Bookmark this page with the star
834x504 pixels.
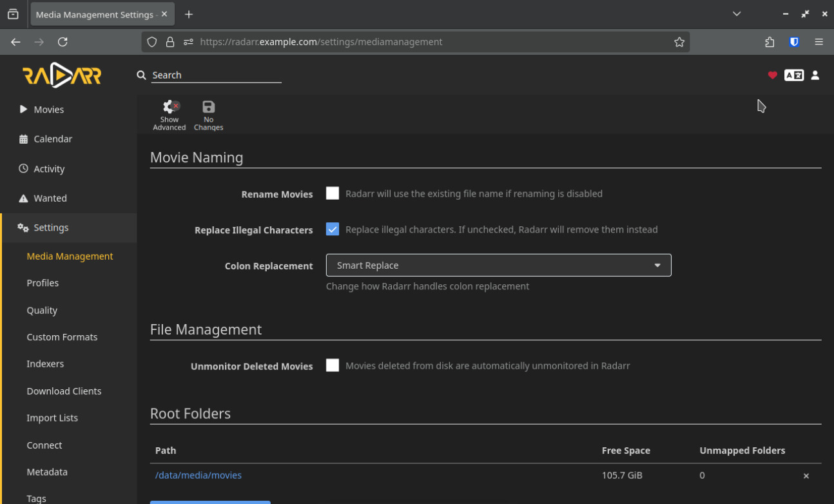pos(679,42)
